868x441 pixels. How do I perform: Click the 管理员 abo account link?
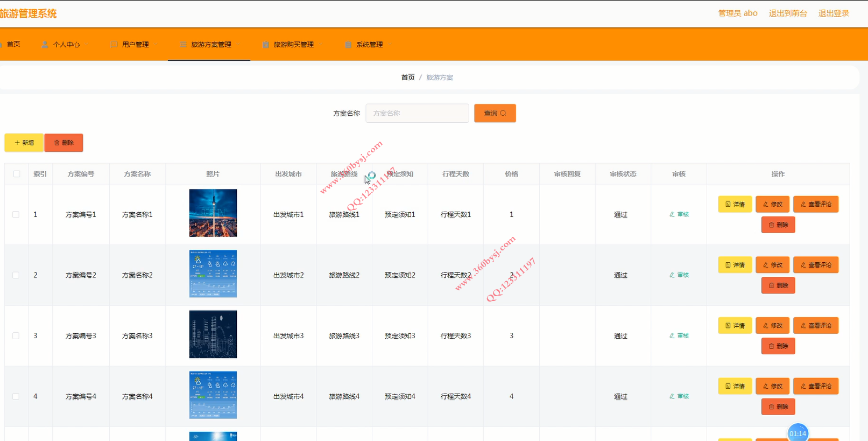pos(738,13)
